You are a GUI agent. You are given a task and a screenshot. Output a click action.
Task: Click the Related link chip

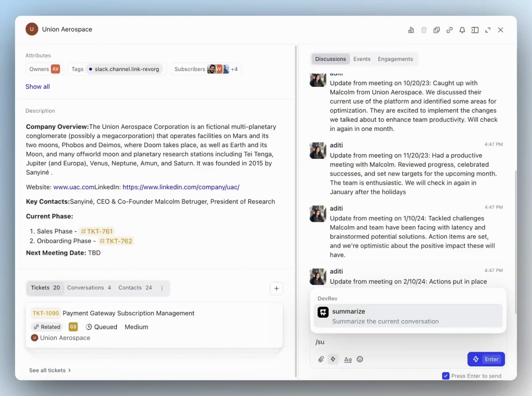click(x=47, y=327)
